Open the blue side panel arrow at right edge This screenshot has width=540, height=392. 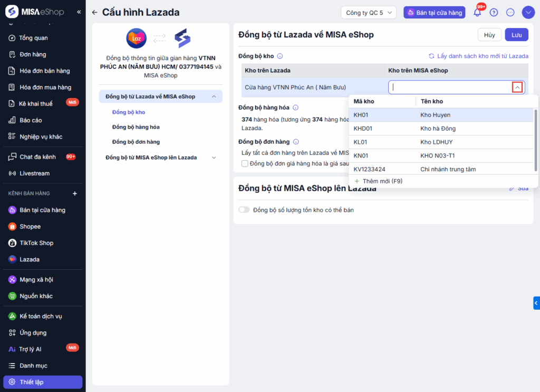[536, 303]
